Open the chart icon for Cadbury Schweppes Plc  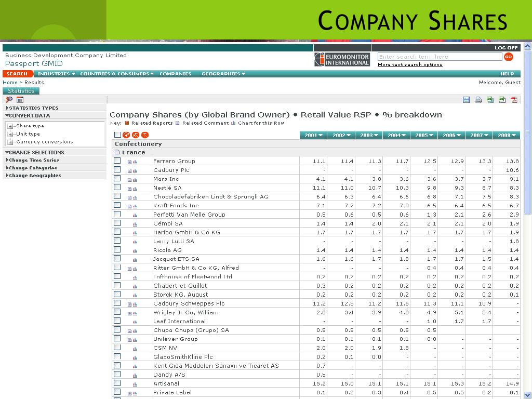(x=135, y=304)
